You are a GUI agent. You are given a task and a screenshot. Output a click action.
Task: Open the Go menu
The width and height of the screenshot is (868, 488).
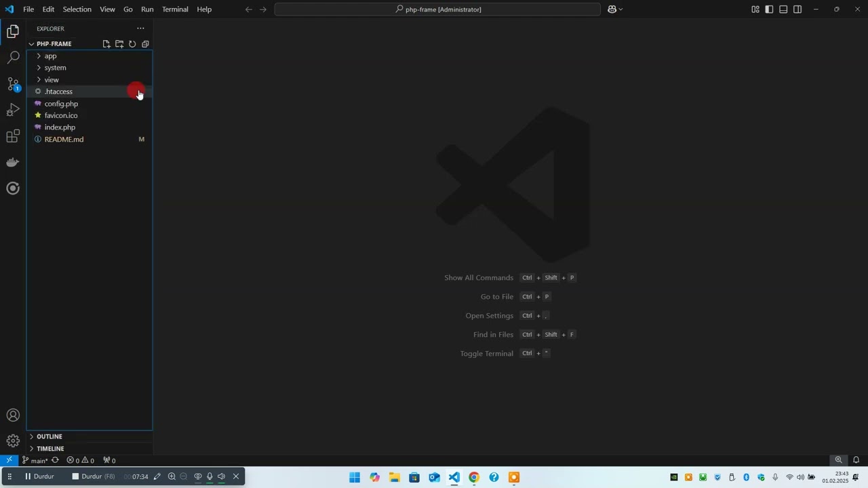pyautogui.click(x=128, y=9)
